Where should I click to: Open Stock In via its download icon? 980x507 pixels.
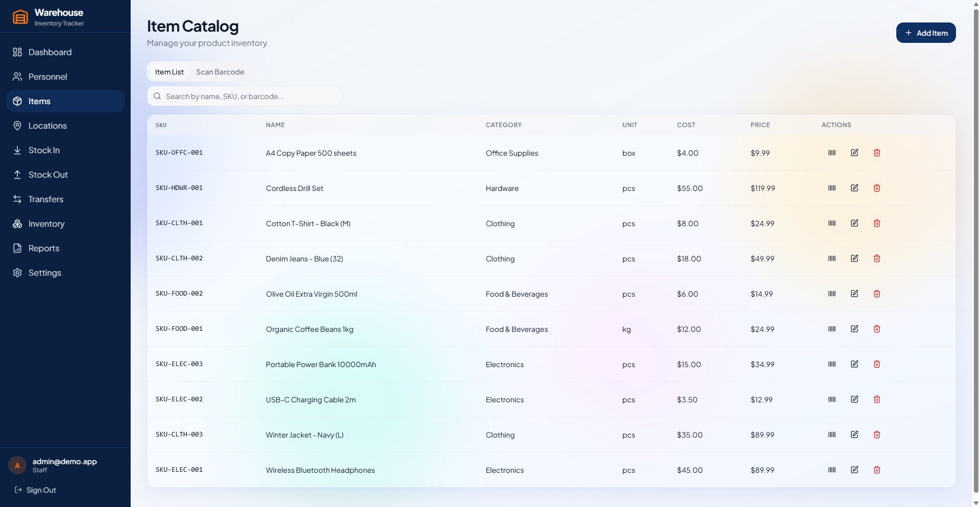[x=17, y=150]
